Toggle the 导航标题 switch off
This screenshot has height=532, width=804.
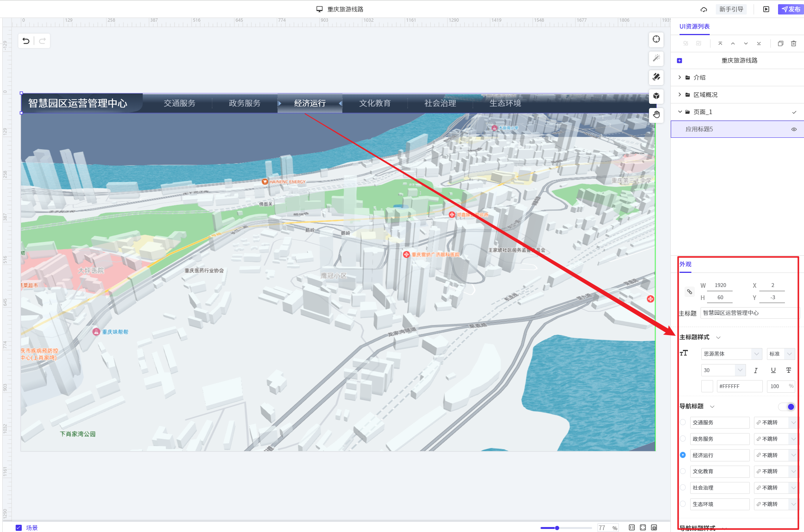(x=787, y=407)
